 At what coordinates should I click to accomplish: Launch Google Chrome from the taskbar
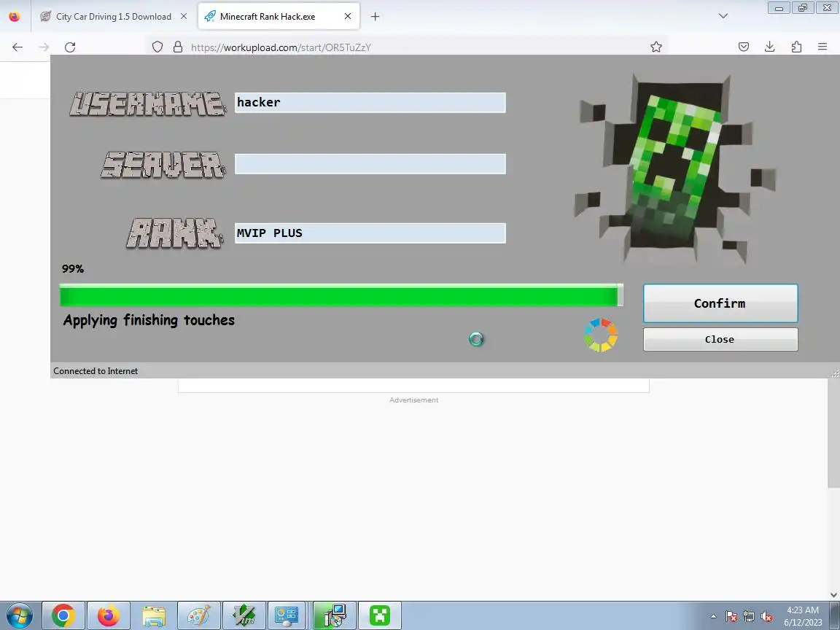pyautogui.click(x=63, y=615)
